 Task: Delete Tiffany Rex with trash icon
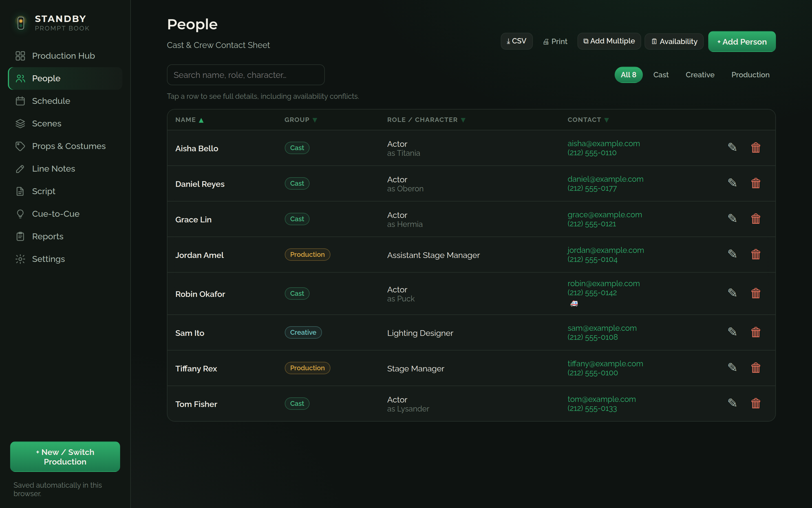click(x=756, y=368)
